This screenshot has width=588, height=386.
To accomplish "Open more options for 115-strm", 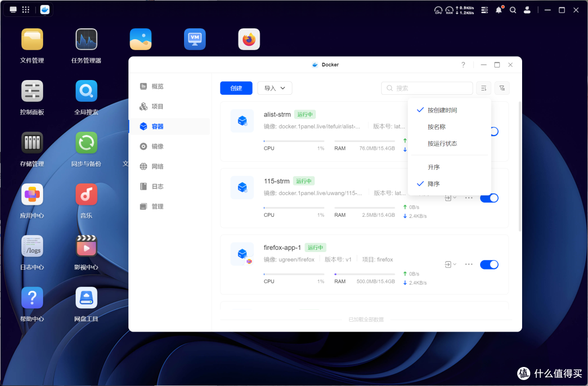I will click(469, 198).
